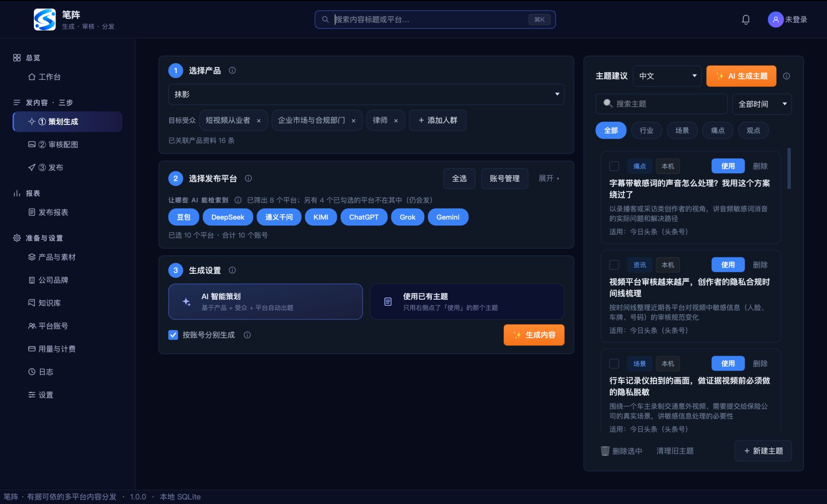The image size is (827, 504).
Task: Open 设置 page in sidebar
Action: pyautogui.click(x=67, y=395)
